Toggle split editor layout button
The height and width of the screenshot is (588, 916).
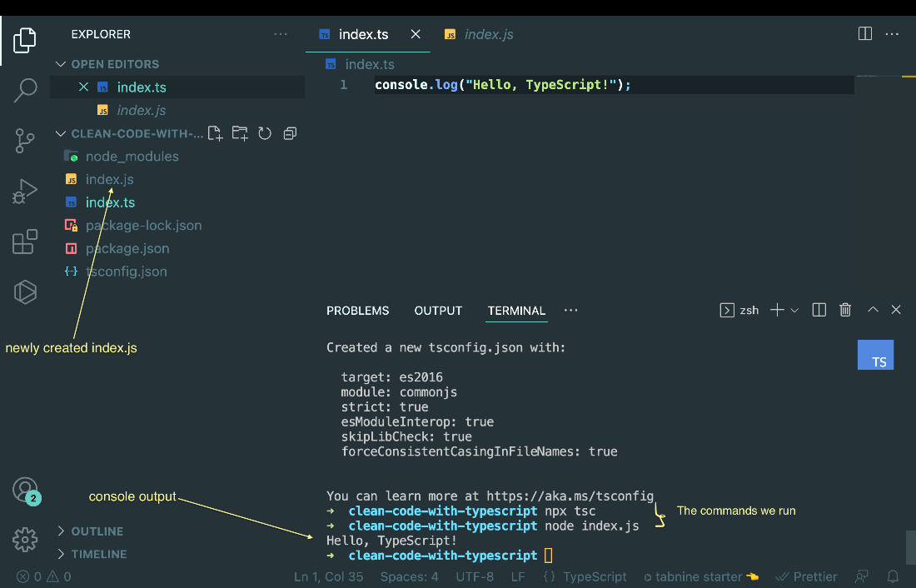tap(865, 34)
